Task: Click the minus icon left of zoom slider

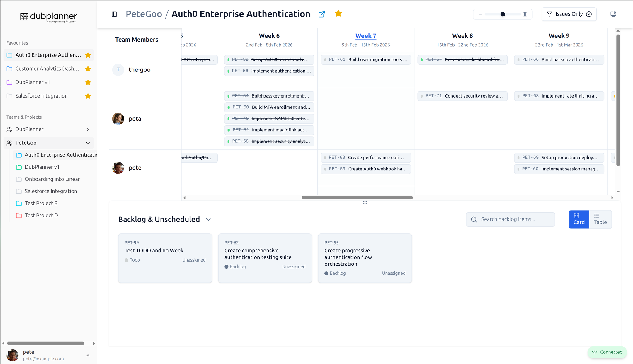Action: (480, 14)
